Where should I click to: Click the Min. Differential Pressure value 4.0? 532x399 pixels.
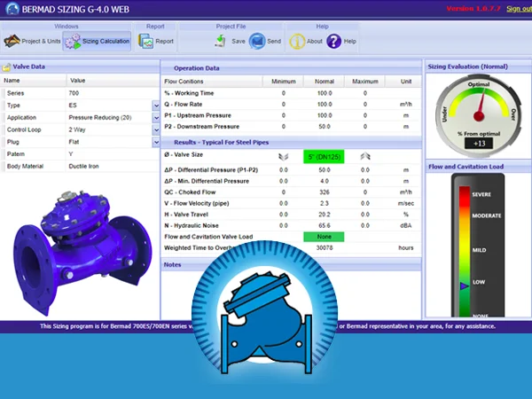(325, 181)
